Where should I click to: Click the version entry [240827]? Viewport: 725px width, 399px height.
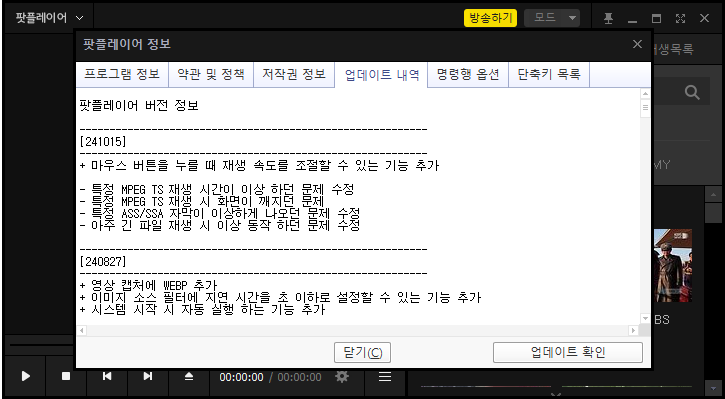click(x=103, y=262)
